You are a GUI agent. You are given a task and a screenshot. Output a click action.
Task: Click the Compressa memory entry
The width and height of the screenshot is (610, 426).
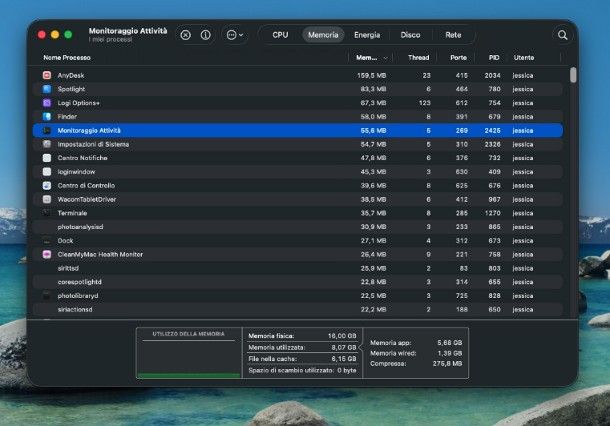(x=416, y=364)
